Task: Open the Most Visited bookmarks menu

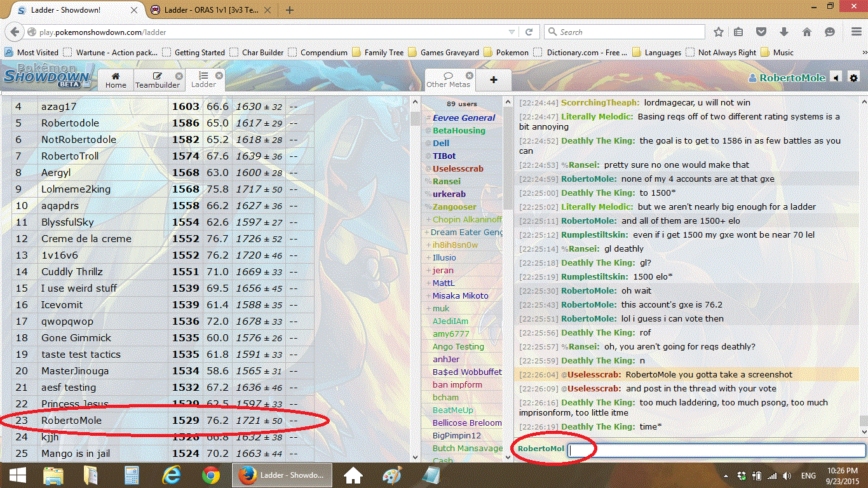Action: point(32,53)
